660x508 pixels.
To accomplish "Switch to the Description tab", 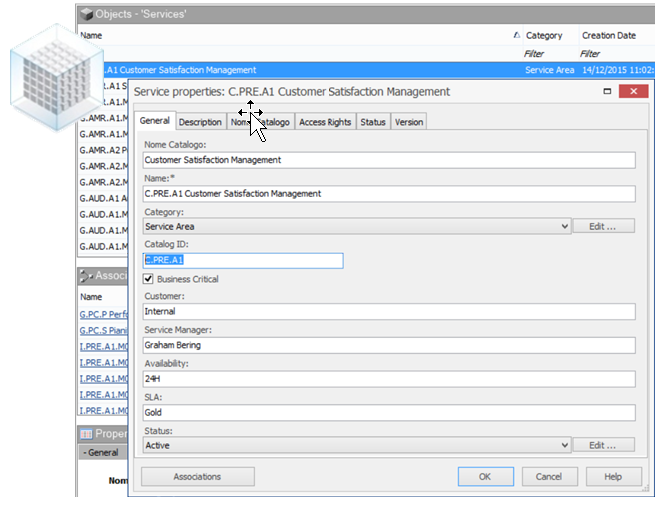I will tap(200, 122).
